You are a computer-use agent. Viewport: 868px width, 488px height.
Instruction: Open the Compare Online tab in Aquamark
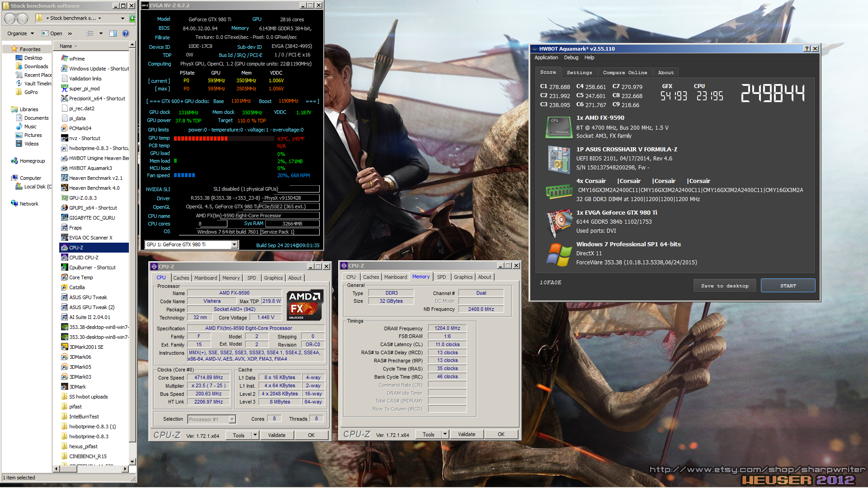point(625,72)
